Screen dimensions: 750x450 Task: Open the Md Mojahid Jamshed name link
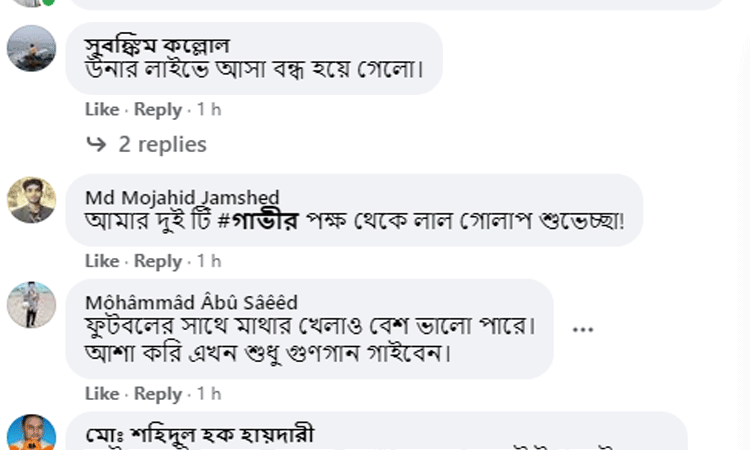(182, 198)
